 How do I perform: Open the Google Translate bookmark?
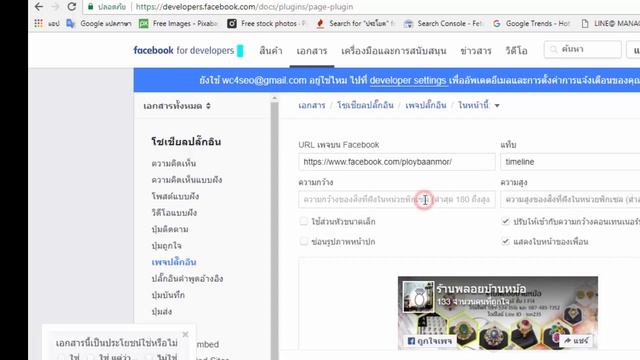tap(99, 24)
